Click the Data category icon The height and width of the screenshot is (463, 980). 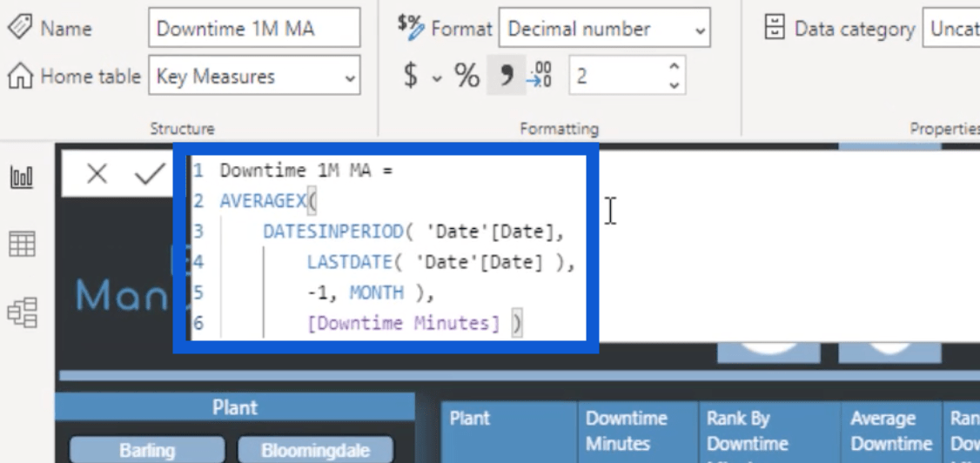click(x=775, y=28)
